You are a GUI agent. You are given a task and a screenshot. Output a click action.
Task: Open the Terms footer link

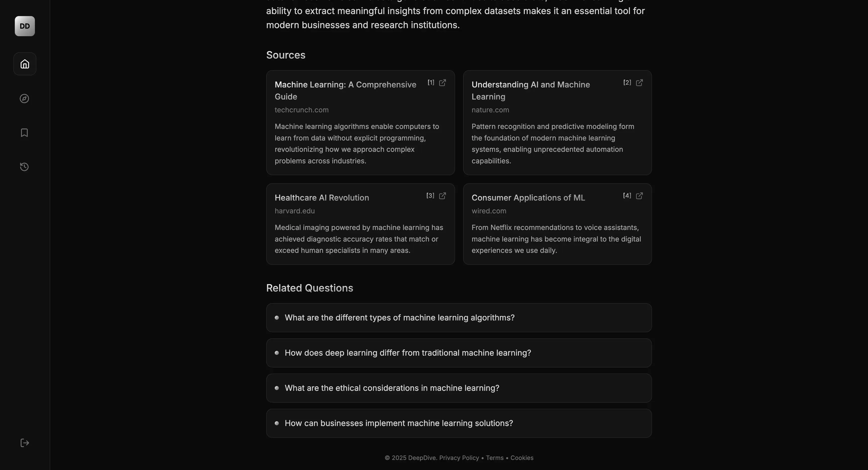[x=495, y=458]
